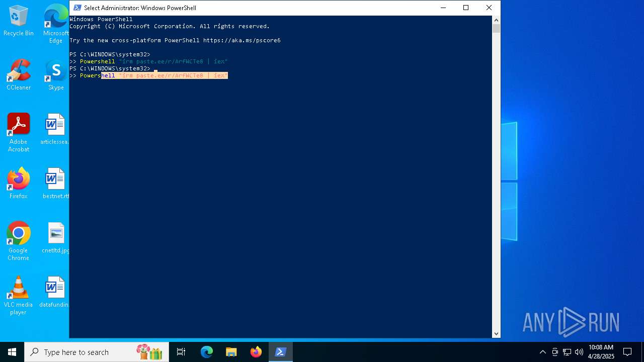Select the bestnet.rtf document icon
This screenshot has height=362, width=644.
point(55,184)
